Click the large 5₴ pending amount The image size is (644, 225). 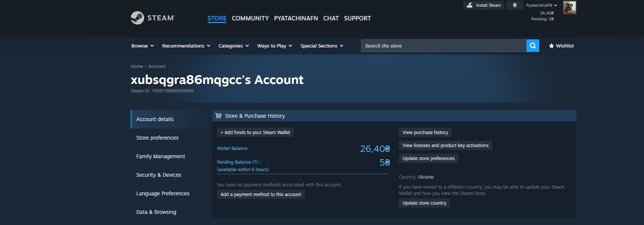tap(385, 163)
